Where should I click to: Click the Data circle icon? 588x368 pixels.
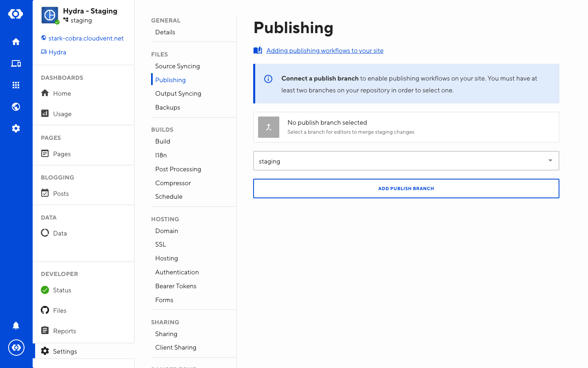pos(45,233)
